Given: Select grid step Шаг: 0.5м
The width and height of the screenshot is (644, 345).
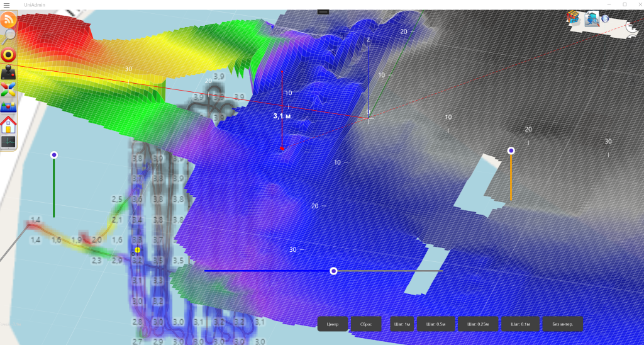Looking at the screenshot, I should [x=436, y=324].
